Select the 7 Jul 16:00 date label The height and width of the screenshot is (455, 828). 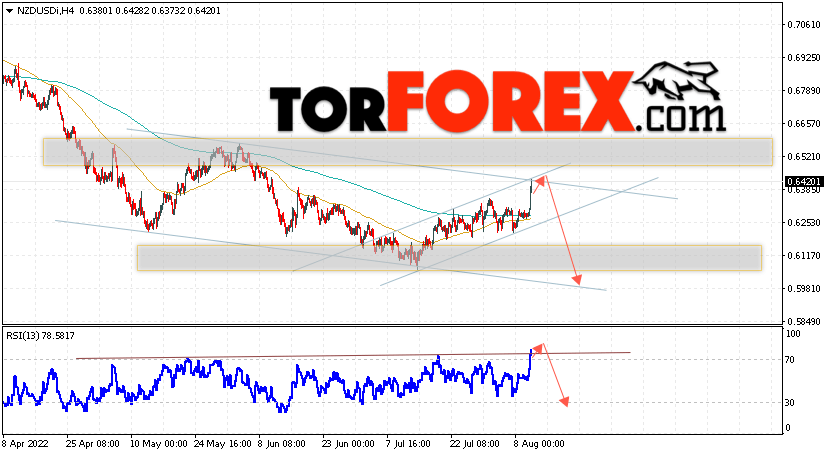tap(408, 444)
